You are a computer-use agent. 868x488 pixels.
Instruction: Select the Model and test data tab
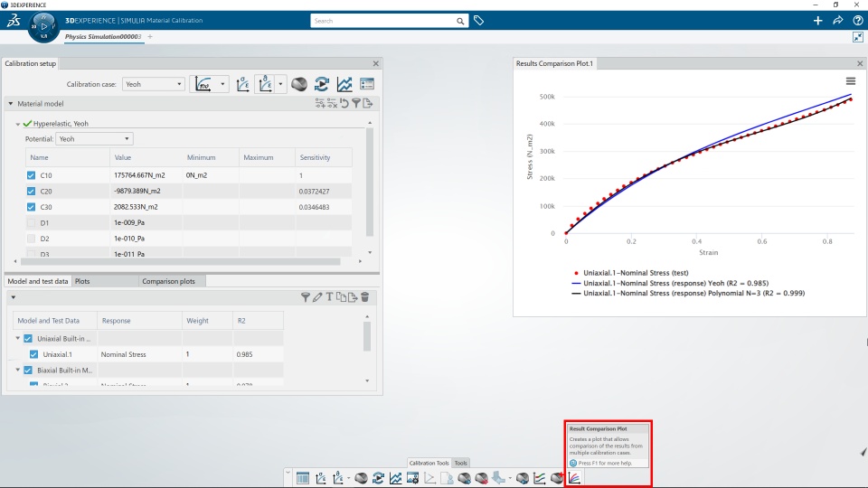click(38, 281)
